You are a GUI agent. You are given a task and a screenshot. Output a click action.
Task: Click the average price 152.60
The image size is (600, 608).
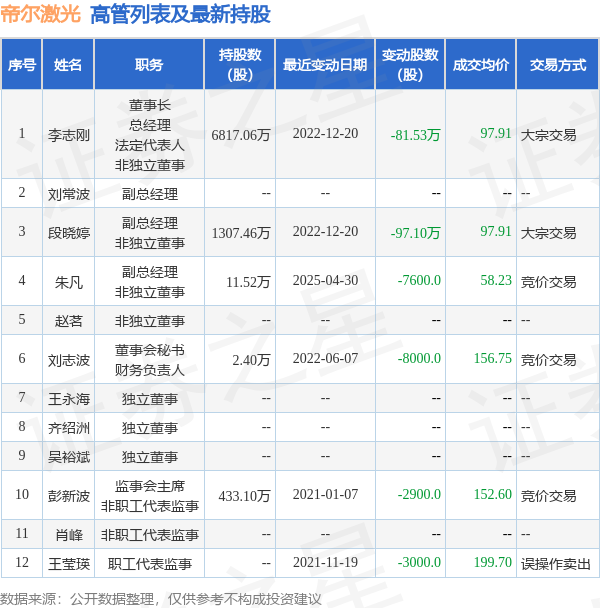tap(493, 494)
